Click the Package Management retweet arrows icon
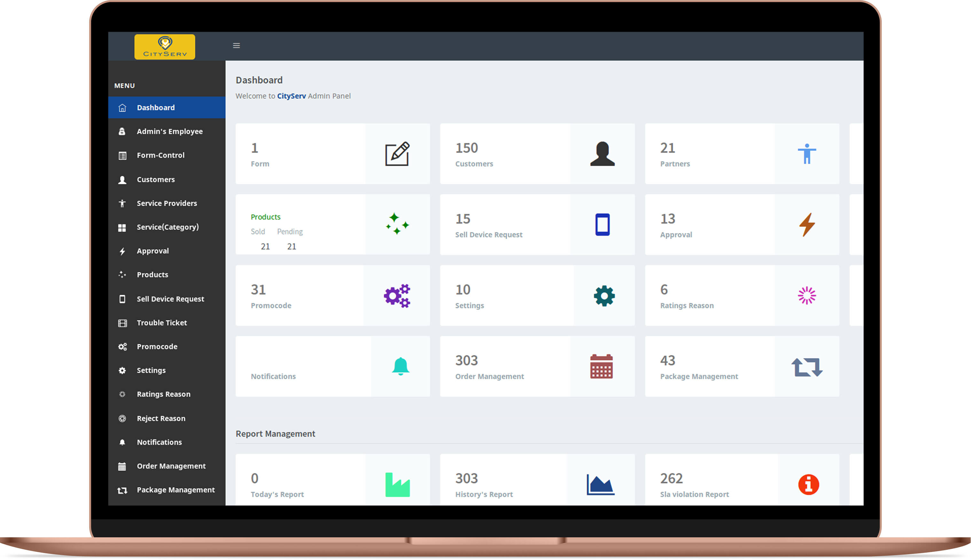This screenshot has height=560, width=971. (x=807, y=367)
